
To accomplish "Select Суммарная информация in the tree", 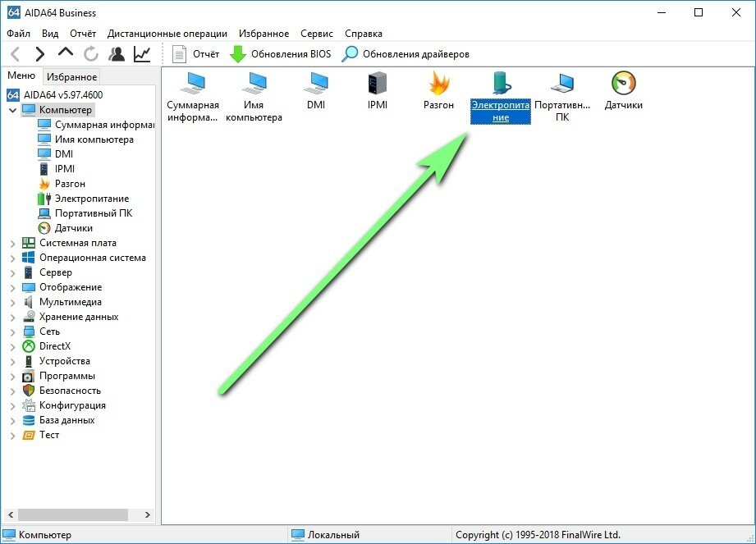I will (96, 125).
